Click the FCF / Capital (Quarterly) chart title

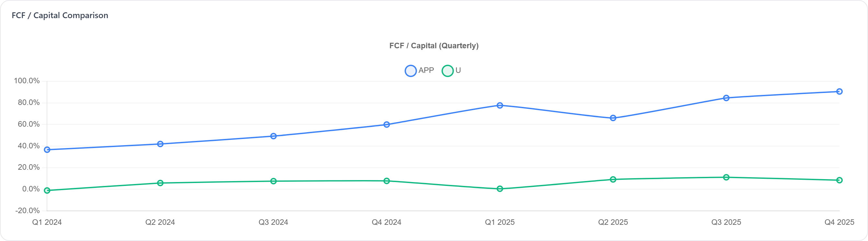434,46
